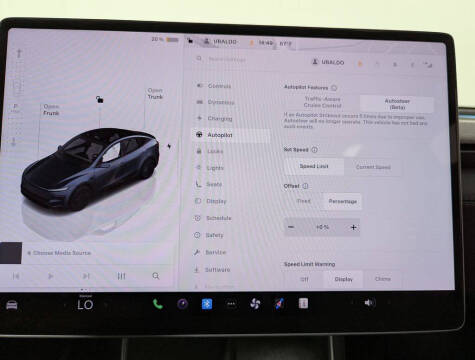The height and width of the screenshot is (360, 475).
Task: Tap the media album art thumbnail
Action: click(x=11, y=253)
